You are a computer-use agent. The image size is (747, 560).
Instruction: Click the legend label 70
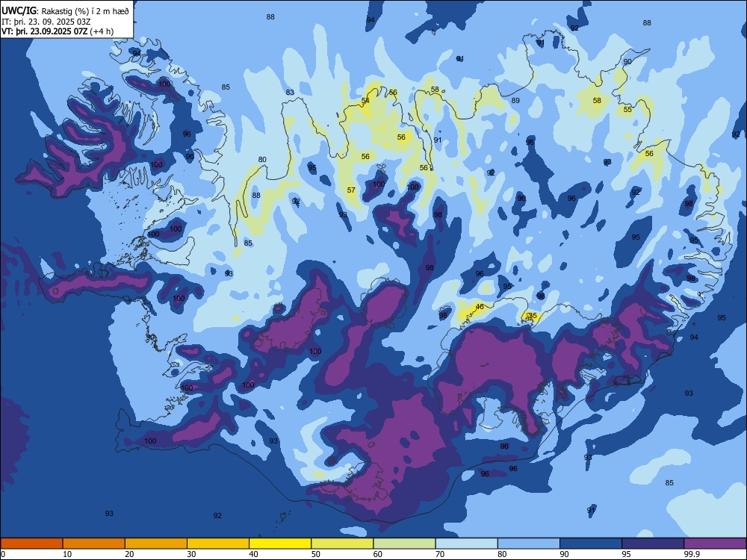point(440,554)
